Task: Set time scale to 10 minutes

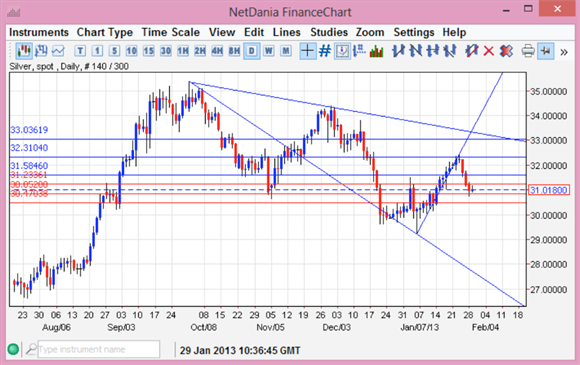Action: coord(131,51)
